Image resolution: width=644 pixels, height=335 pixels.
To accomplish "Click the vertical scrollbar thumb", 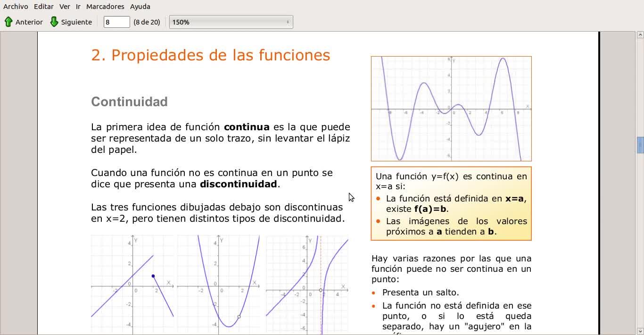I will coord(640,145).
